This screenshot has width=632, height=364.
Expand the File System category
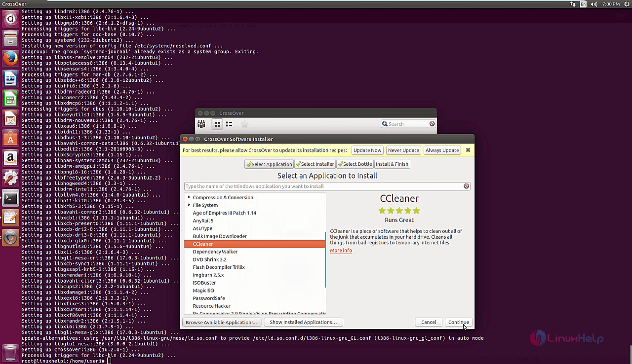tap(189, 205)
